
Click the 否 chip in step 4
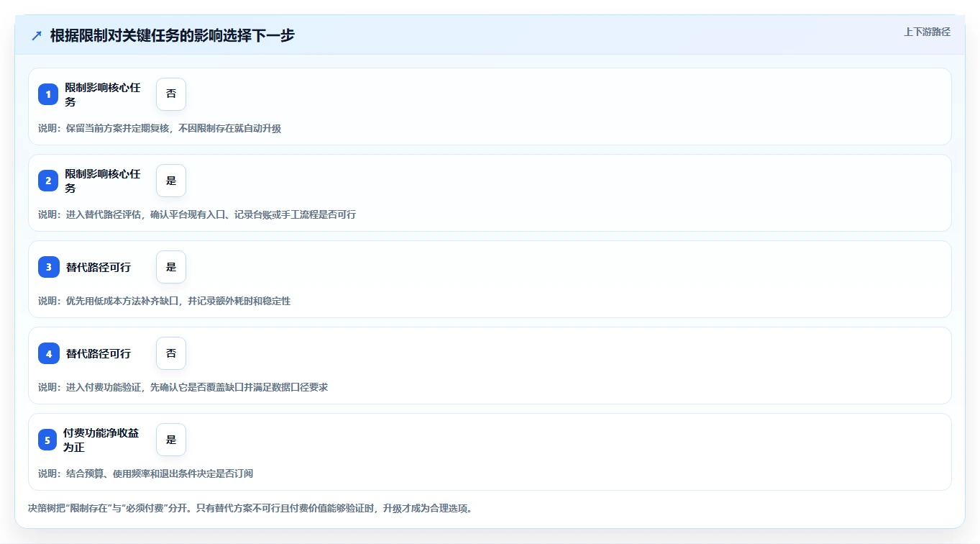click(171, 353)
